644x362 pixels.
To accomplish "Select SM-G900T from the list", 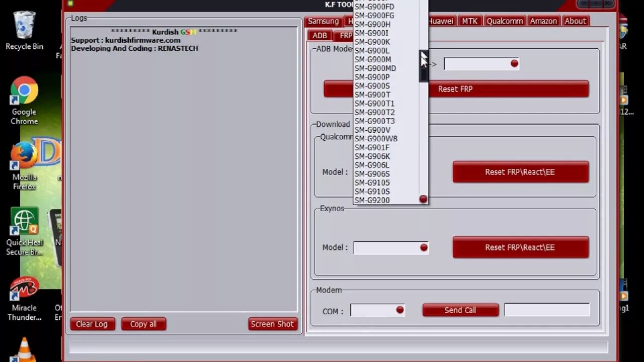I will coord(386,95).
